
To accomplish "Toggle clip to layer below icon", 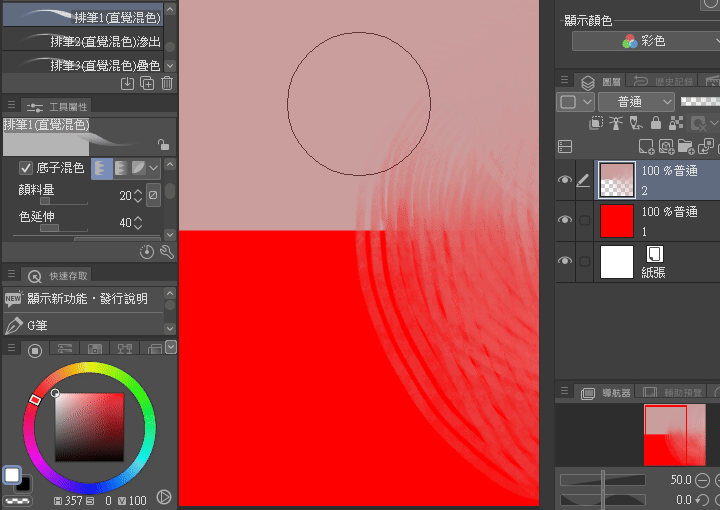I will 596,123.
